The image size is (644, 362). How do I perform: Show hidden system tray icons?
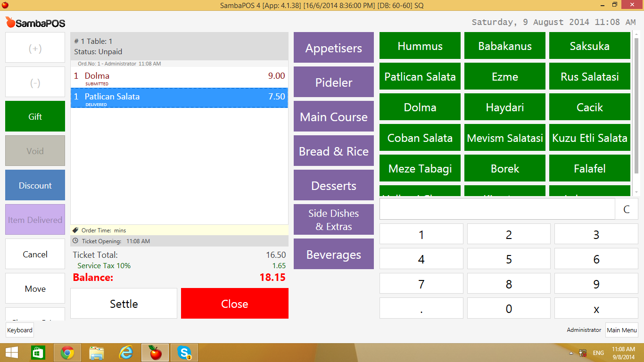[571, 353]
